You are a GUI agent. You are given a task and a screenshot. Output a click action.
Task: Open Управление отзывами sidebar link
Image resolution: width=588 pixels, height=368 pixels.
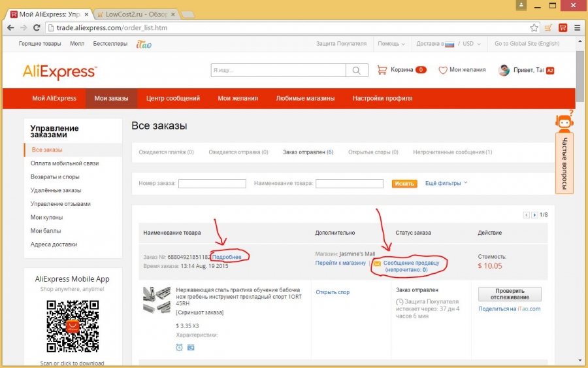tap(60, 204)
